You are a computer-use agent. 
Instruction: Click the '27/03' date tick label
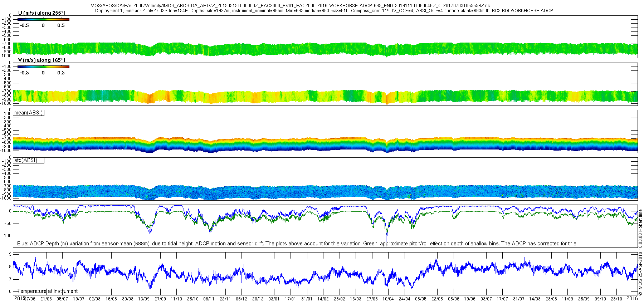coord(372,299)
